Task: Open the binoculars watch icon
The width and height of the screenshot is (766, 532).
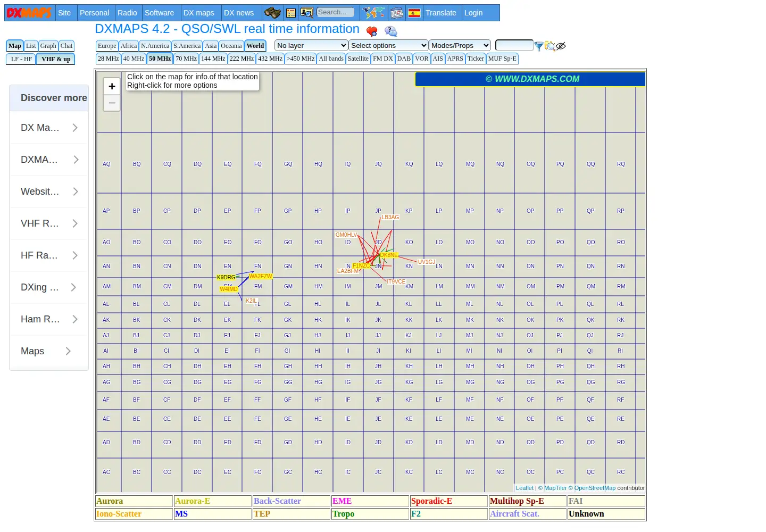Action: coord(272,13)
